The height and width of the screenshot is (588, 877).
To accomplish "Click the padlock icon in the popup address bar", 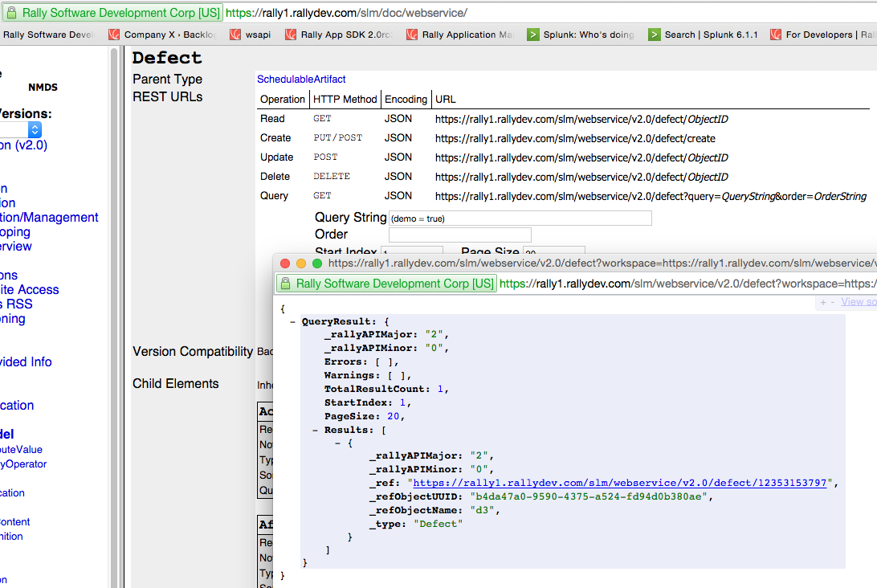I will pos(286,284).
